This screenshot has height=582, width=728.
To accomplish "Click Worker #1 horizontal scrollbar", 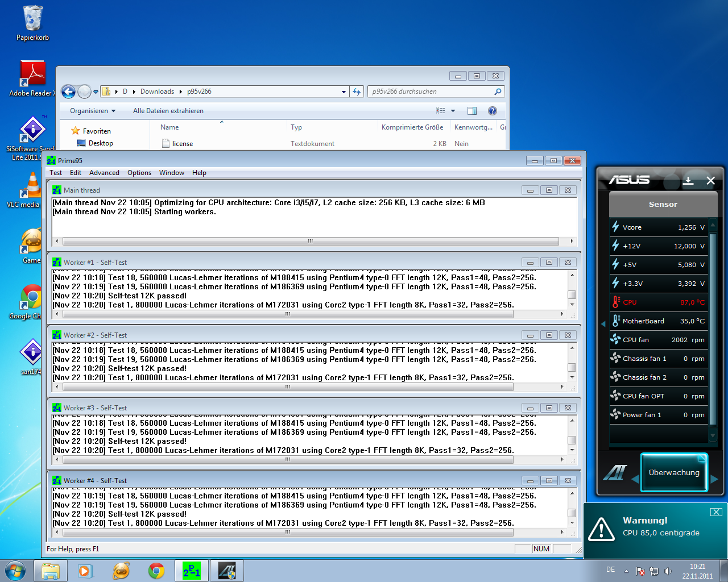I will 288,314.
